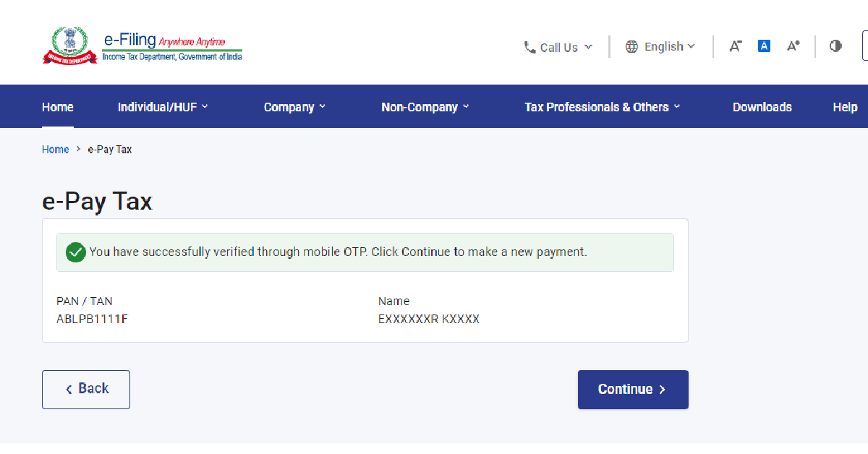
Task: Go to the Downloads tab
Action: pyautogui.click(x=762, y=107)
